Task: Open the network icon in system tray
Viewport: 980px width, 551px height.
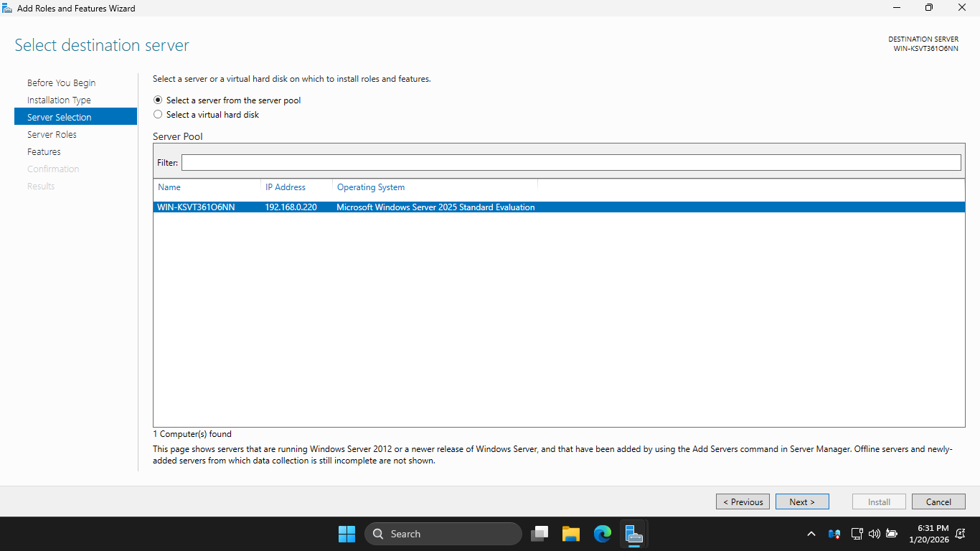Action: [857, 534]
